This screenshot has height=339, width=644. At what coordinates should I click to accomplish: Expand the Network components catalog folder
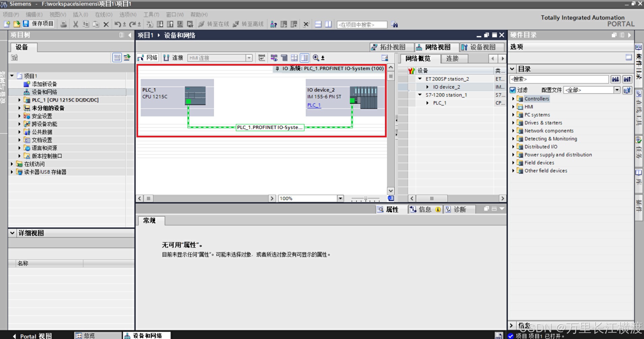[x=513, y=131]
